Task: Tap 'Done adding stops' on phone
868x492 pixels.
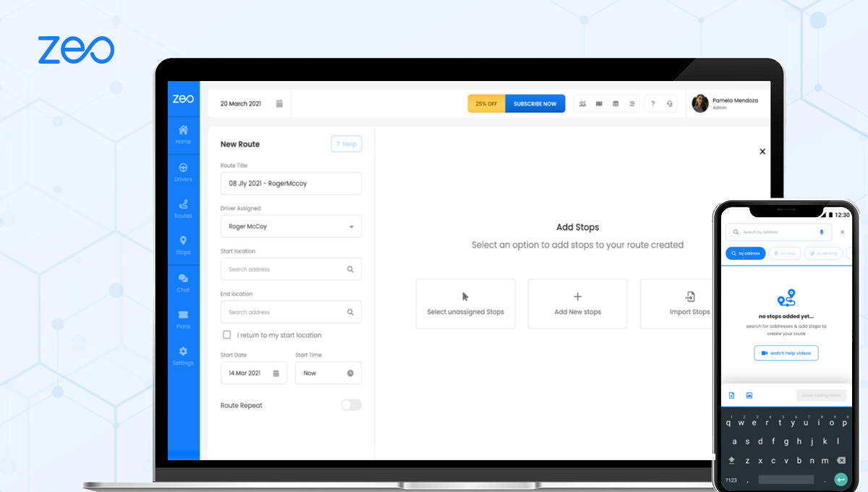Action: [x=821, y=396]
